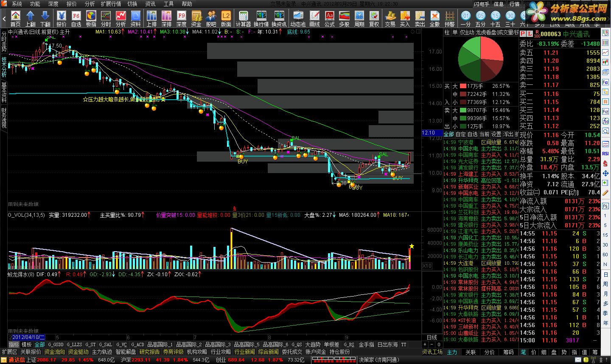Toggle the 笔 tick detail view button
The image size is (611, 364).
click(x=523, y=352)
